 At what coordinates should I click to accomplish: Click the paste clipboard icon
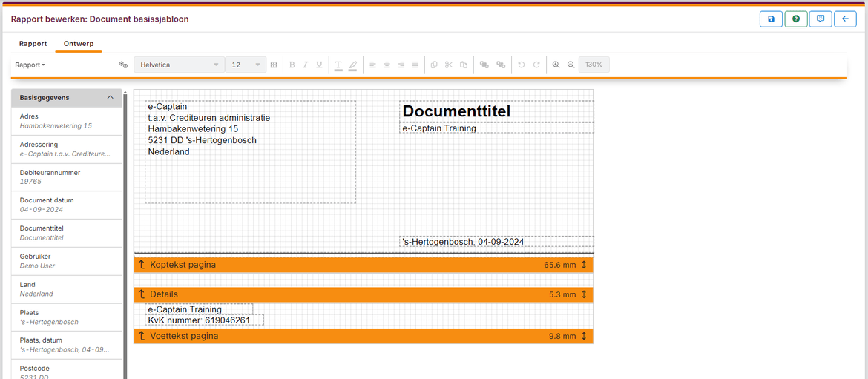[x=464, y=65]
